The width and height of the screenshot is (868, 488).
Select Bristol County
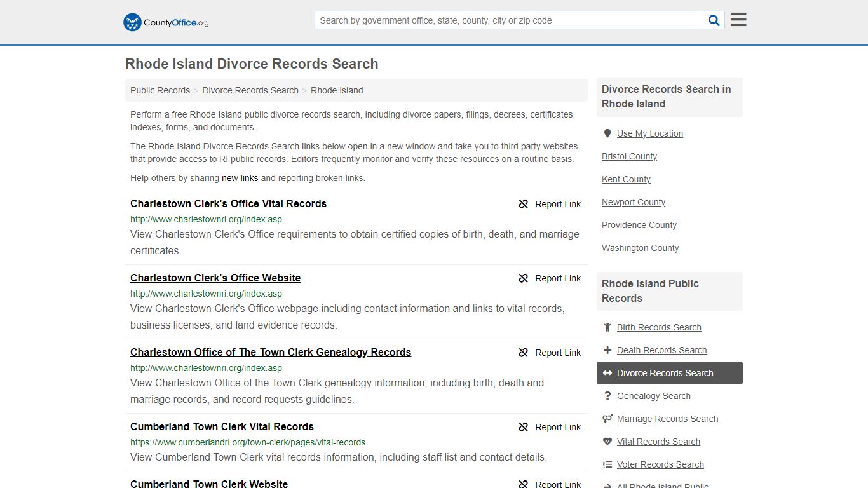click(629, 156)
